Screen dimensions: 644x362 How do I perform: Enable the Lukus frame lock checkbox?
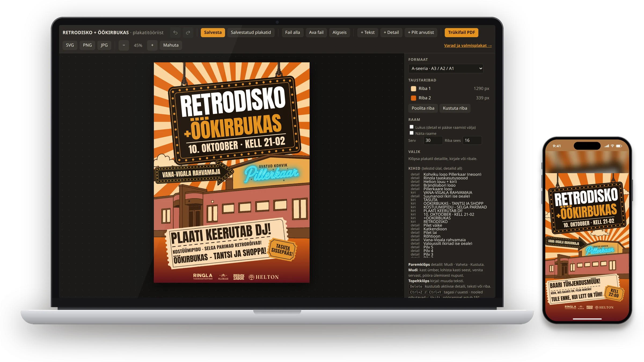click(x=412, y=127)
